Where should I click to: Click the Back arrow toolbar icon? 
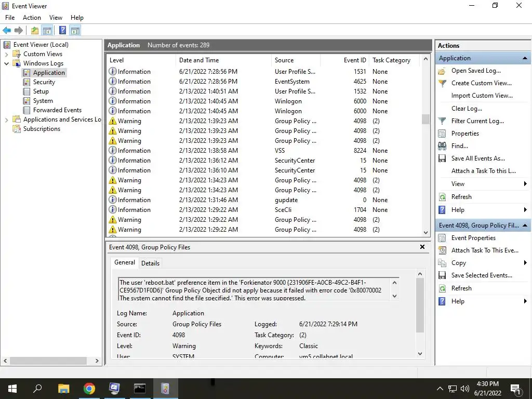click(x=7, y=31)
